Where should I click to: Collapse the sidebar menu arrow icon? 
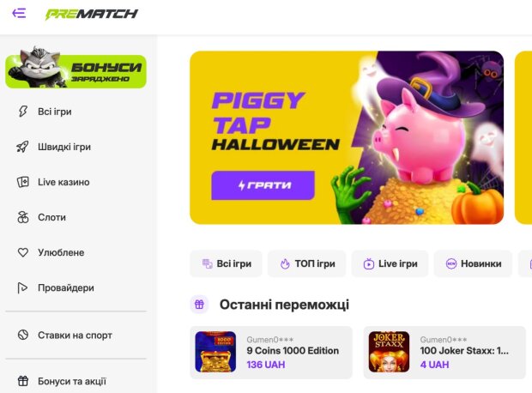point(19,14)
